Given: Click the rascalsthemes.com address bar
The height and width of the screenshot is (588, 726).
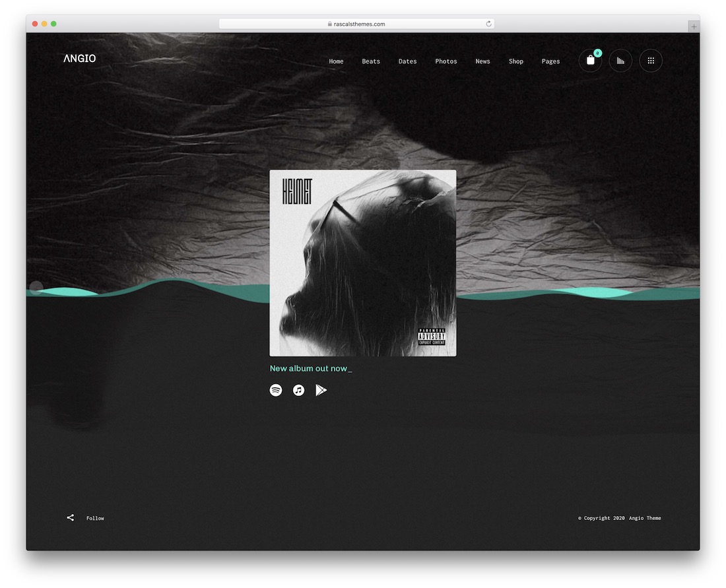Looking at the screenshot, I should pyautogui.click(x=356, y=24).
